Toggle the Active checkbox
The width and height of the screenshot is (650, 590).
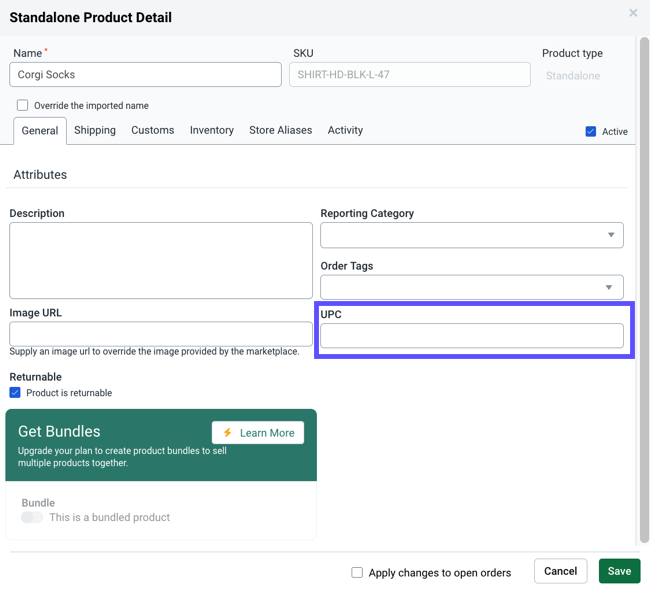591,131
